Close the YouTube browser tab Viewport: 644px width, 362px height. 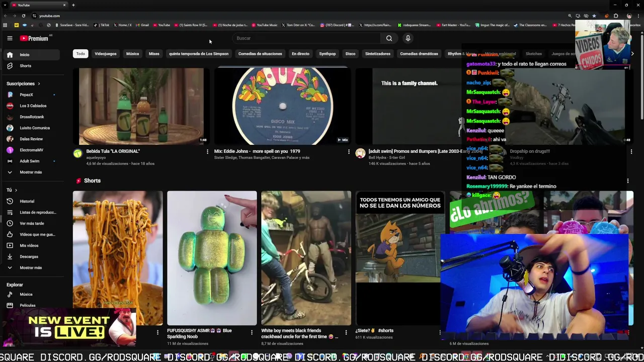tap(64, 5)
